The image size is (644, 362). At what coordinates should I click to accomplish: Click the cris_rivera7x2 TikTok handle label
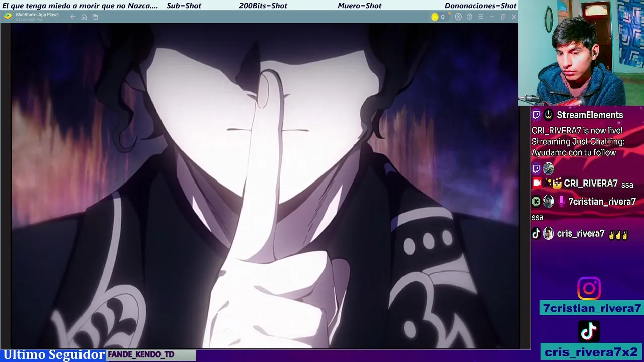pyautogui.click(x=592, y=352)
